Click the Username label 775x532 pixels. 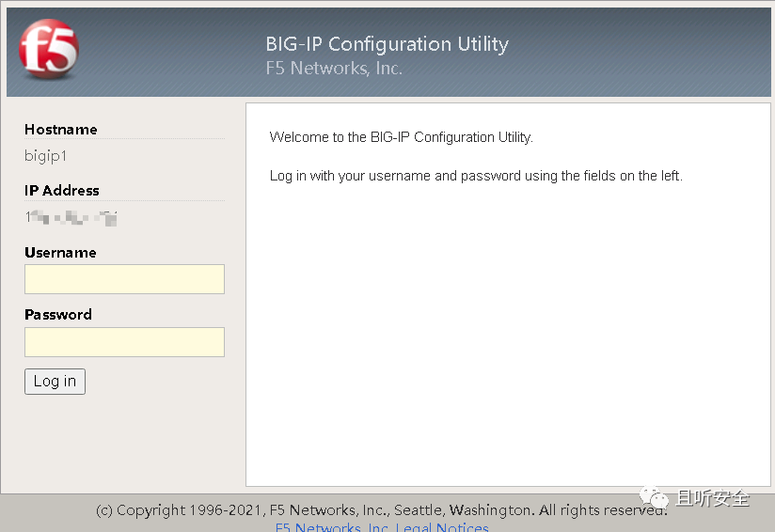[60, 253]
